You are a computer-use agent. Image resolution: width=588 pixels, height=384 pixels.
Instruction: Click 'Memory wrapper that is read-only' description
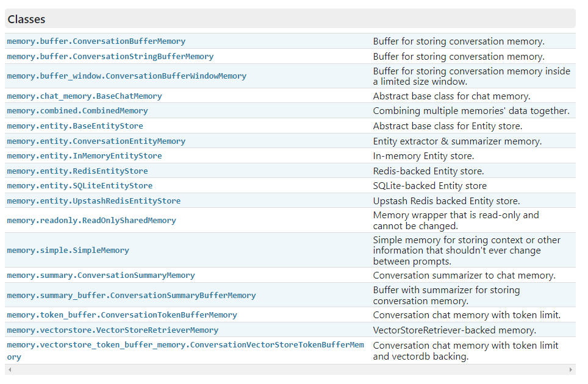456,220
